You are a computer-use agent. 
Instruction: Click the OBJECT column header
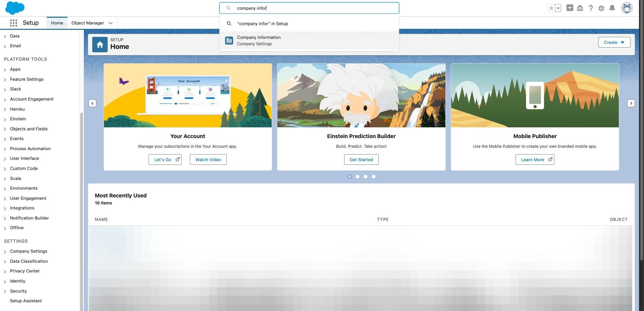click(x=619, y=219)
